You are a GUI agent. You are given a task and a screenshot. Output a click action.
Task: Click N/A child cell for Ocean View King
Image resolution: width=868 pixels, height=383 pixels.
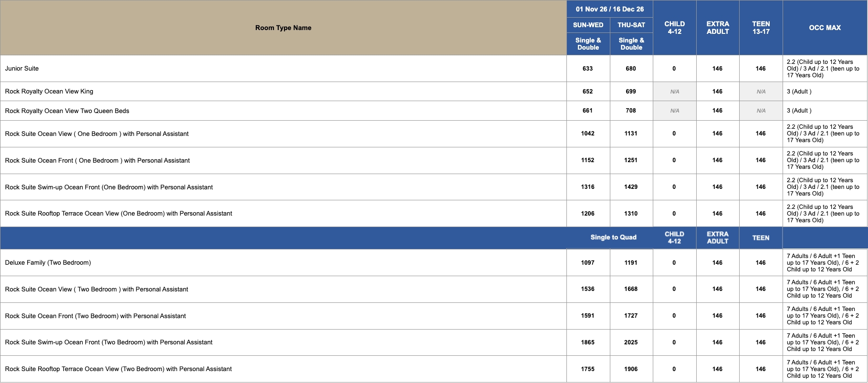coord(674,92)
